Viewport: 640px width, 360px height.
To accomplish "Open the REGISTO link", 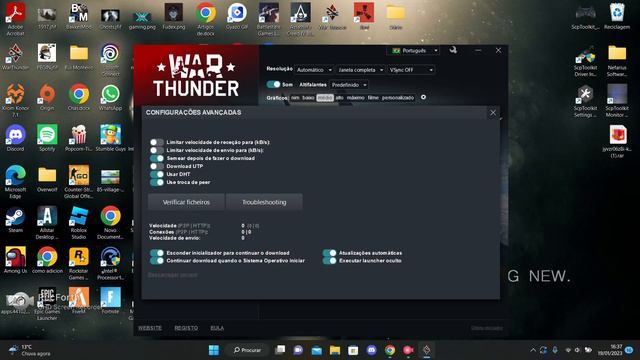I will point(186,328).
